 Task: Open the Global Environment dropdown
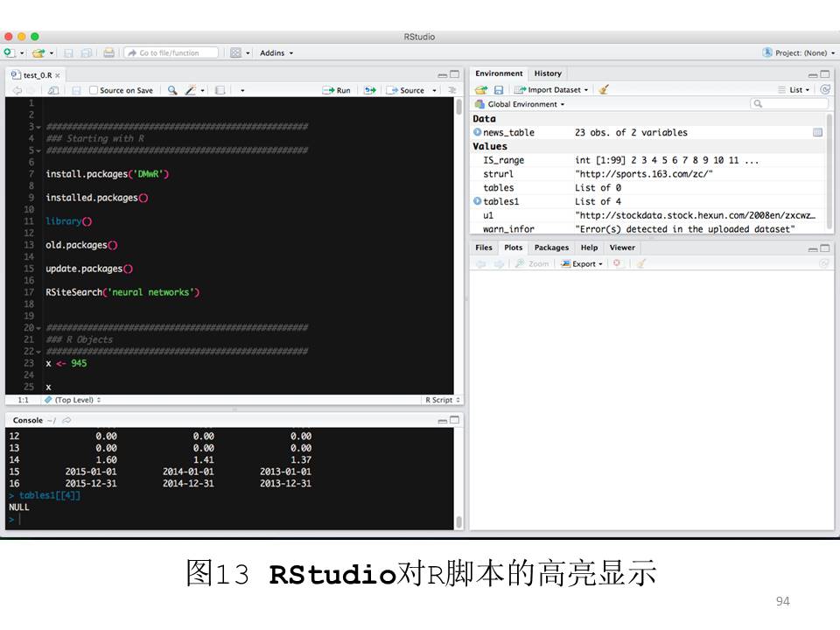point(525,104)
